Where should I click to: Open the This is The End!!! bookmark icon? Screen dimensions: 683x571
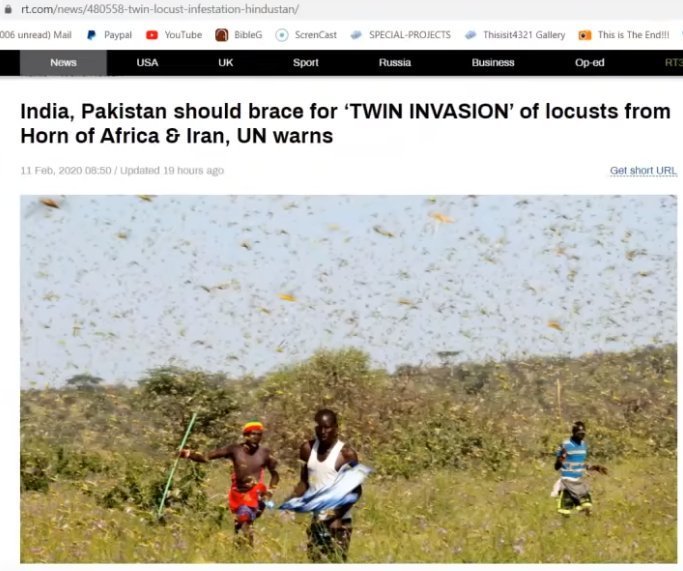tap(585, 35)
